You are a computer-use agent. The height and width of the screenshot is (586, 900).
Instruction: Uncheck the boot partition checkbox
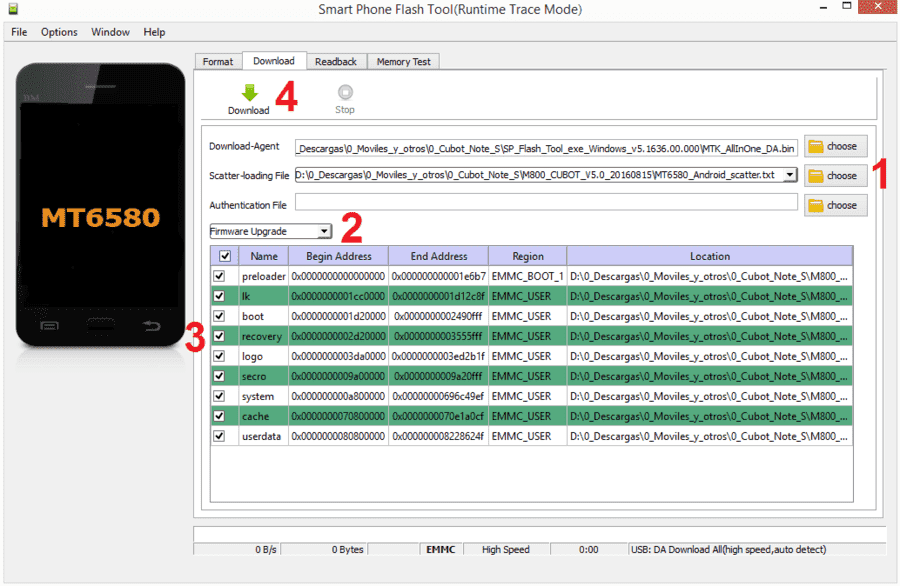click(219, 316)
